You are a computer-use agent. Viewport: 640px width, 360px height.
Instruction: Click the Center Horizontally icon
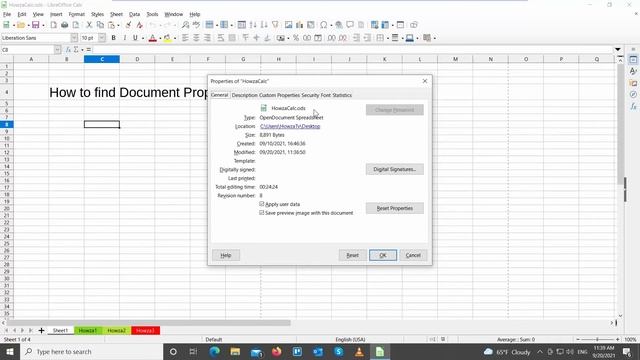point(196,38)
